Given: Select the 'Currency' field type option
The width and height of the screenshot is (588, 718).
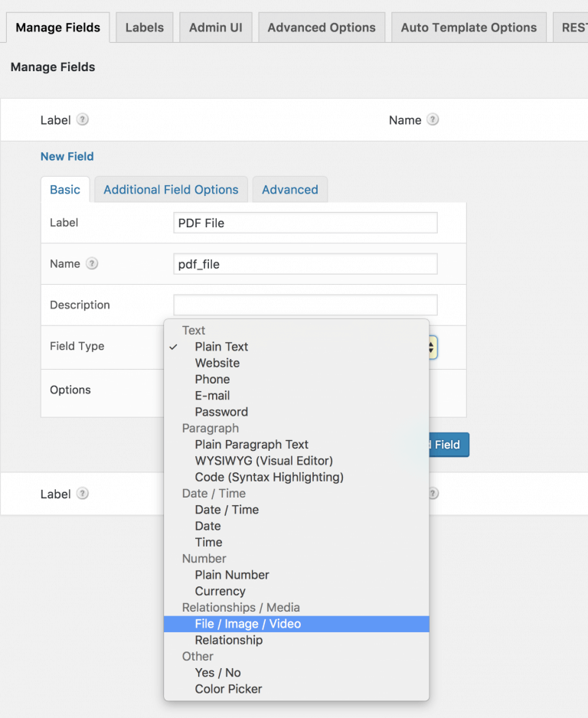Looking at the screenshot, I should tap(220, 591).
